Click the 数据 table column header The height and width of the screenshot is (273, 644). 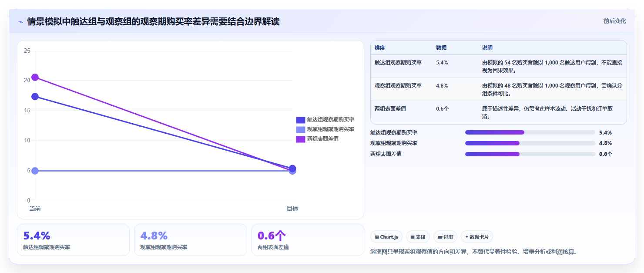click(441, 48)
